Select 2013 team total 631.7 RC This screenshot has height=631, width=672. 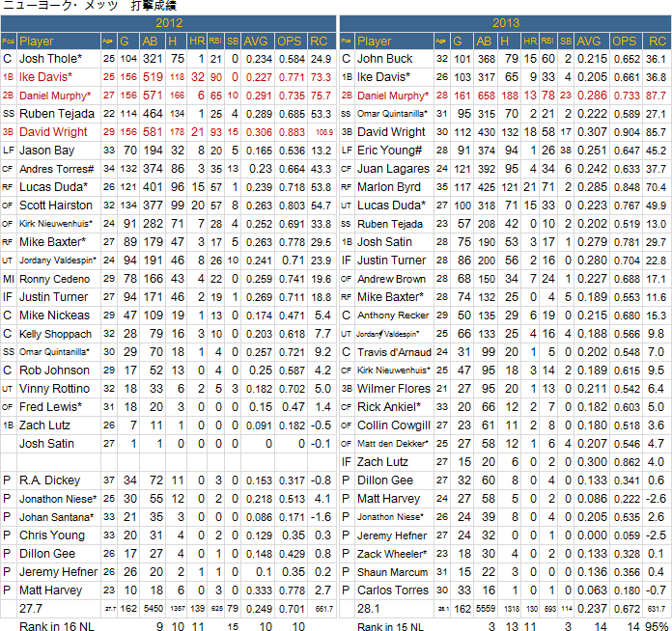click(657, 609)
